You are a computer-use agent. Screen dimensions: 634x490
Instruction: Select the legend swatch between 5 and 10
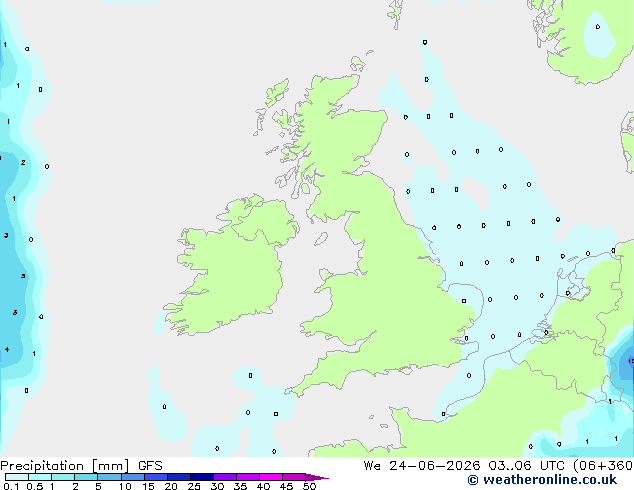(x=109, y=477)
